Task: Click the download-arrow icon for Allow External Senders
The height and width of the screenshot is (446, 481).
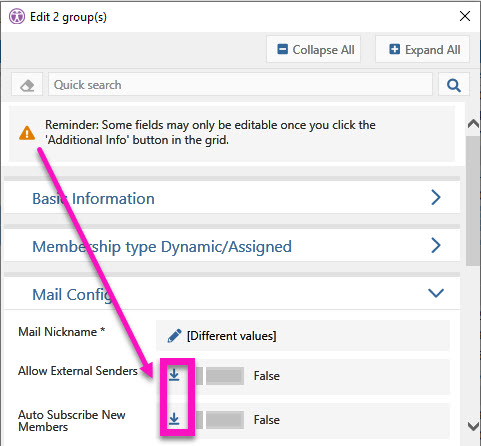Action: coord(174,375)
